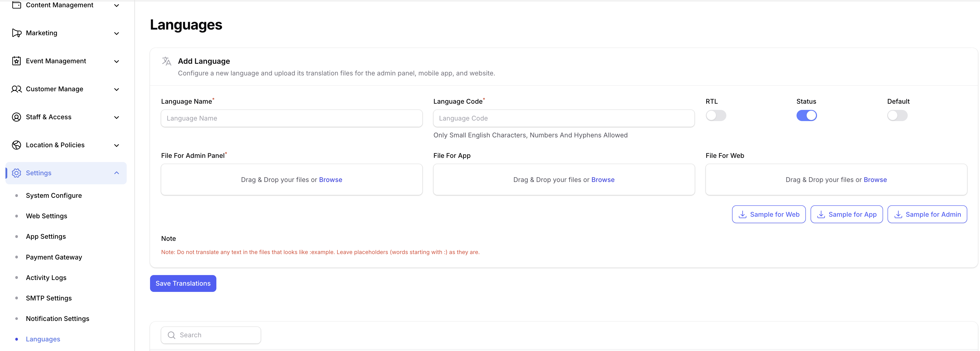Download the Sample for Web file

coord(769,214)
